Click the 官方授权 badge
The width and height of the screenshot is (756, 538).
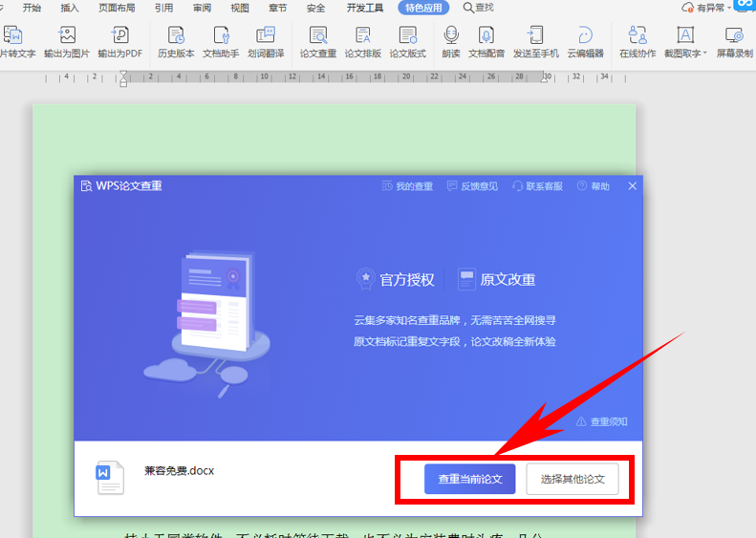point(396,280)
